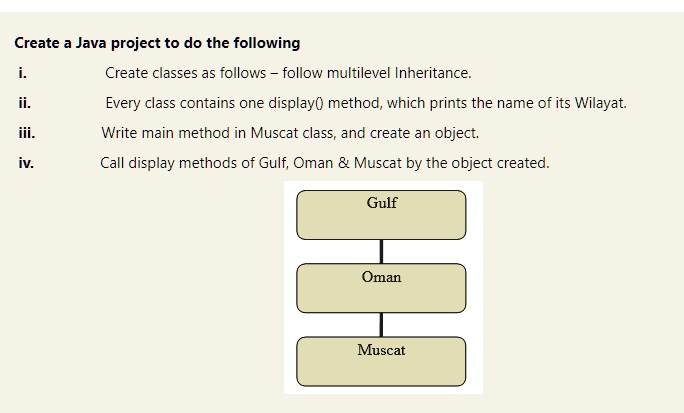Click the Gulf class box
Image resolution: width=684 pixels, height=413 pixels.
click(381, 215)
